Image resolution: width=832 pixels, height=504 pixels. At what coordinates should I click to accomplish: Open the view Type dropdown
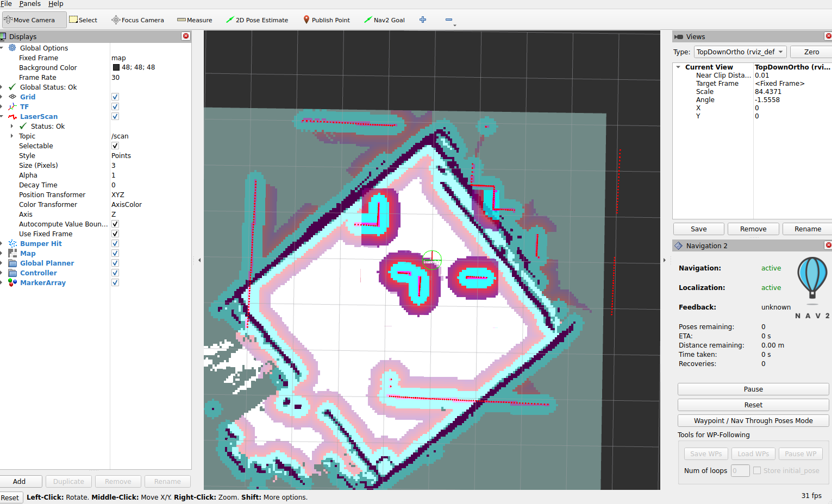[740, 52]
